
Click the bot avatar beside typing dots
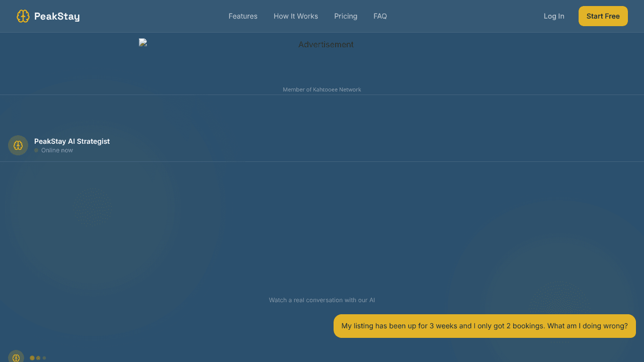click(16, 356)
